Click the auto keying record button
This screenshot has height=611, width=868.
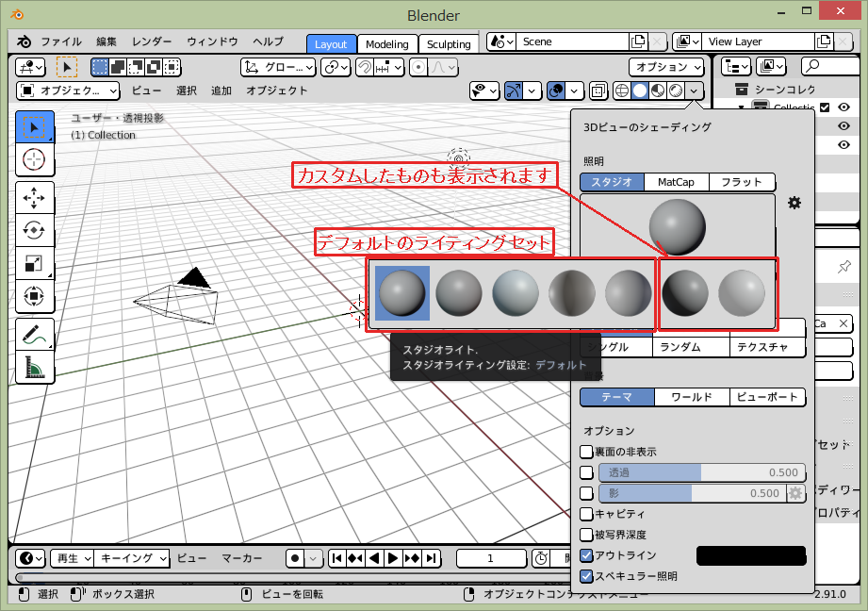(x=295, y=558)
